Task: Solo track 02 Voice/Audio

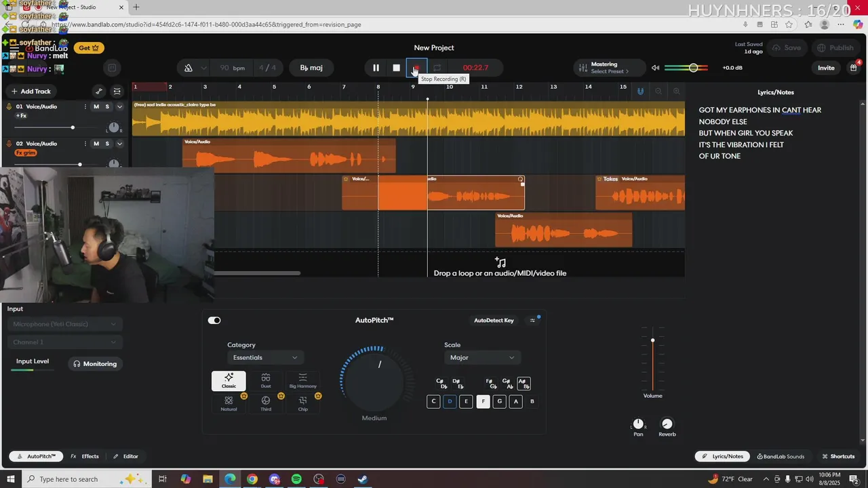Action: tap(107, 144)
